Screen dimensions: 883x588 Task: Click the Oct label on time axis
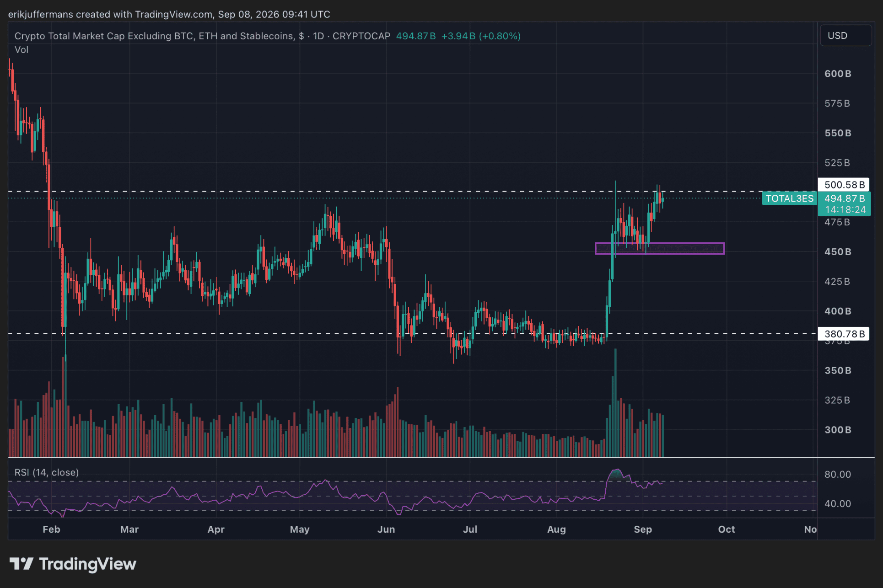tap(727, 529)
